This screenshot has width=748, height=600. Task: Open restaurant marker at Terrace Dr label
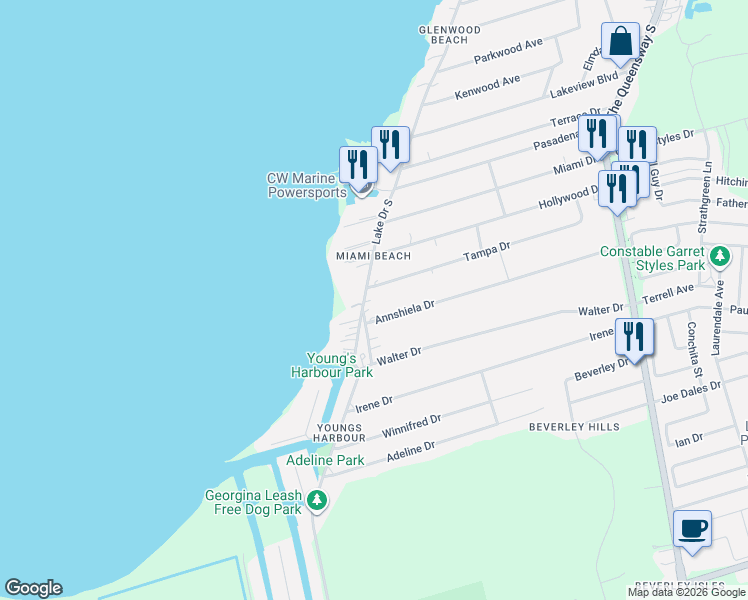tap(596, 135)
